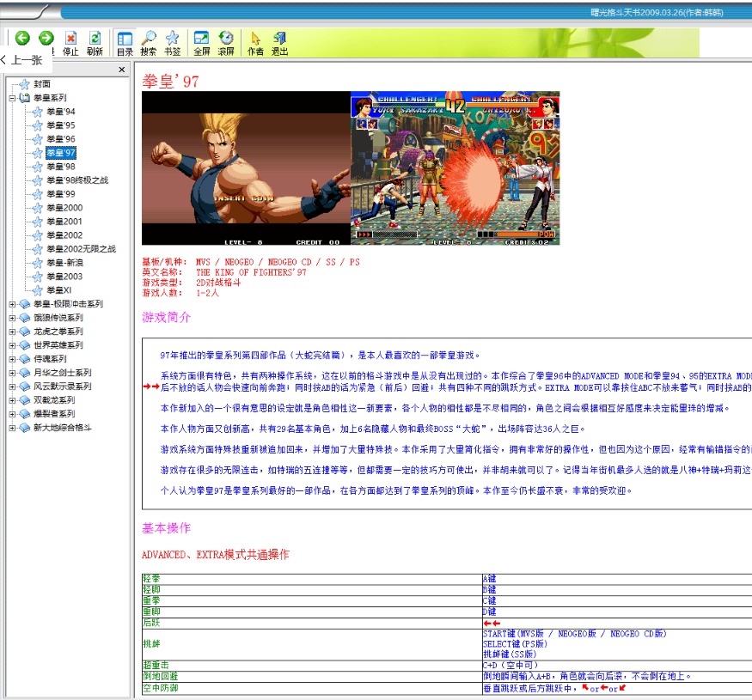Open the 搜索 search tool

[x=149, y=43]
